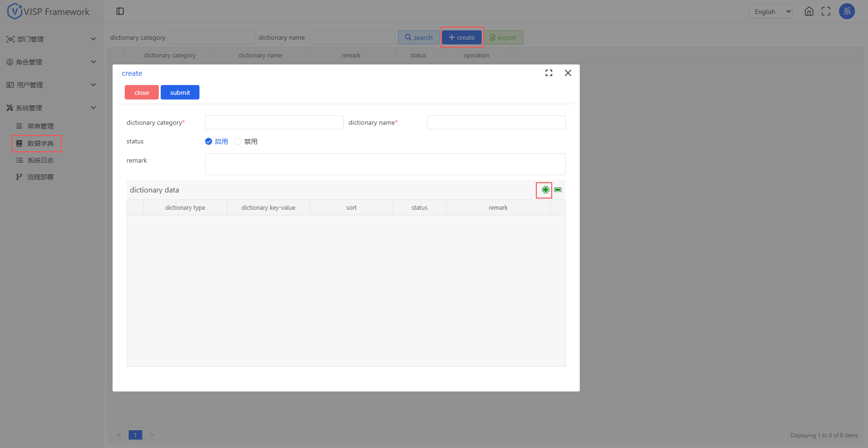Click the remark text area
868x448 pixels.
click(385, 164)
